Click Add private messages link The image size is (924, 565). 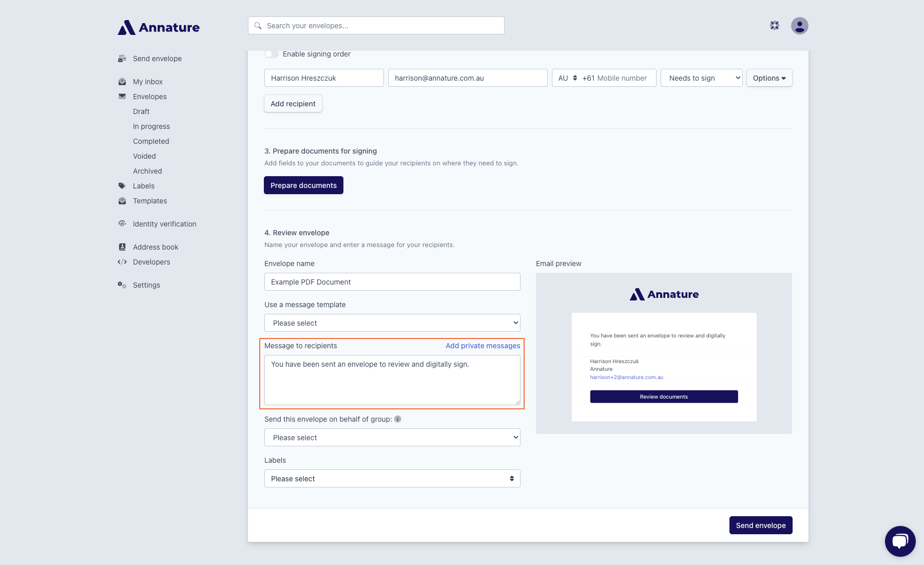483,346
